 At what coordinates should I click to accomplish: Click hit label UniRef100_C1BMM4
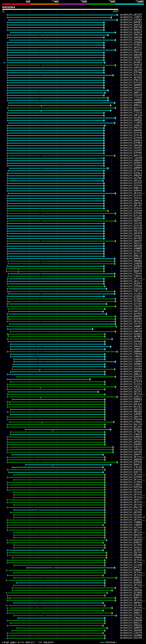[x=131, y=362]
